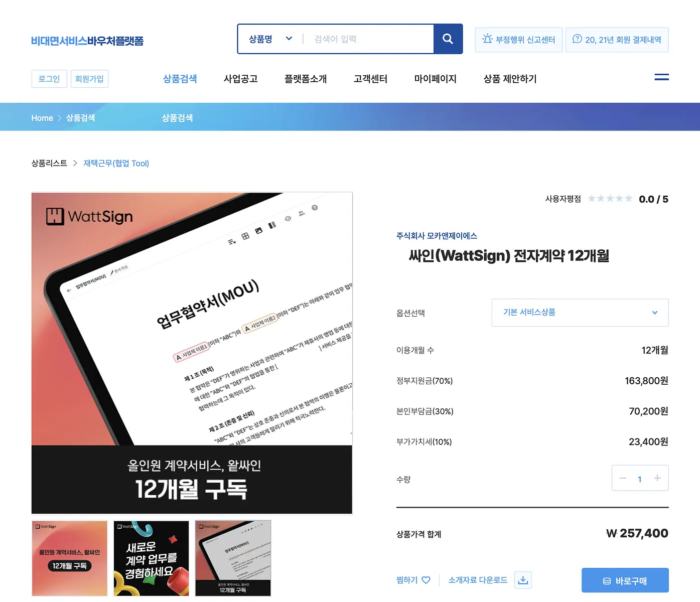Open the 고객센터 menu
700x602 pixels.
(370, 79)
